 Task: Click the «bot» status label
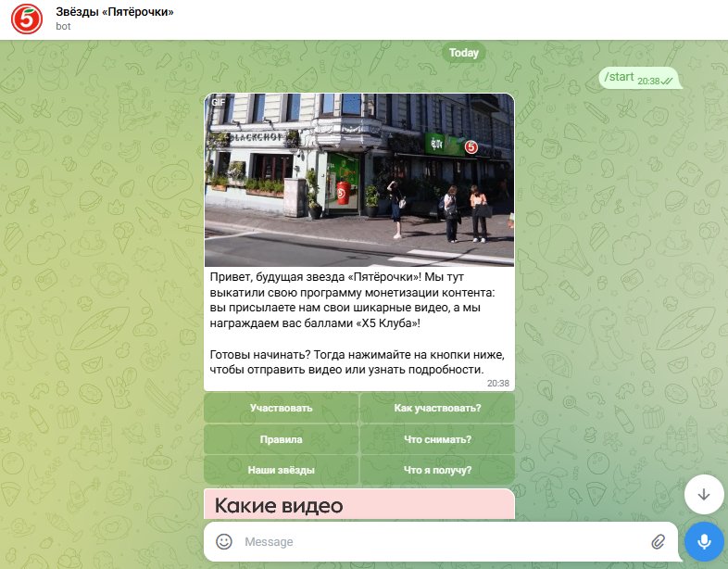tap(63, 27)
